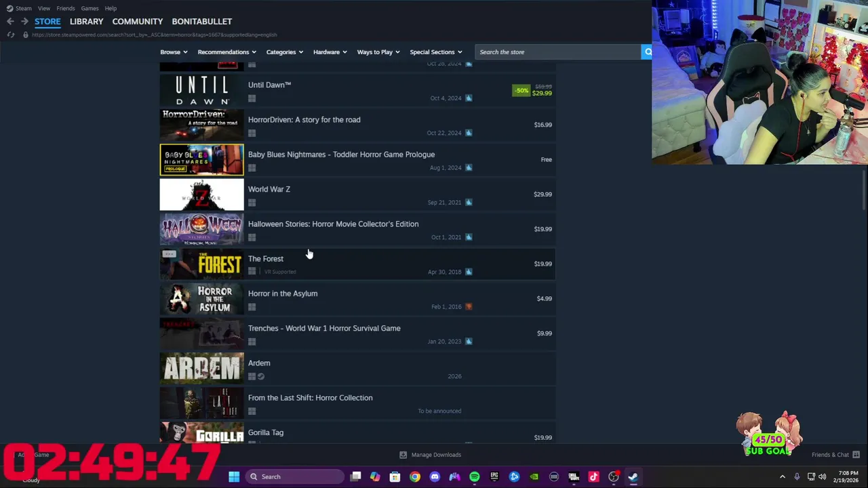Click From the Last Shift thumbnail
This screenshot has height=488, width=868.
tap(201, 403)
